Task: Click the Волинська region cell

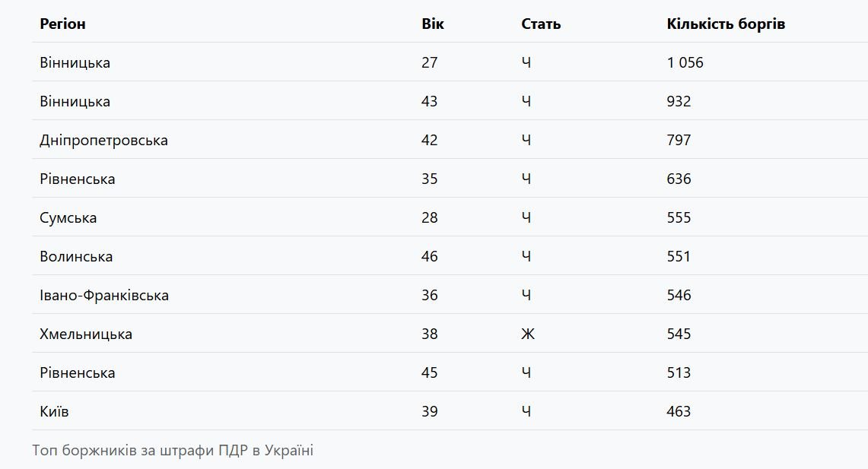Action: 76,257
